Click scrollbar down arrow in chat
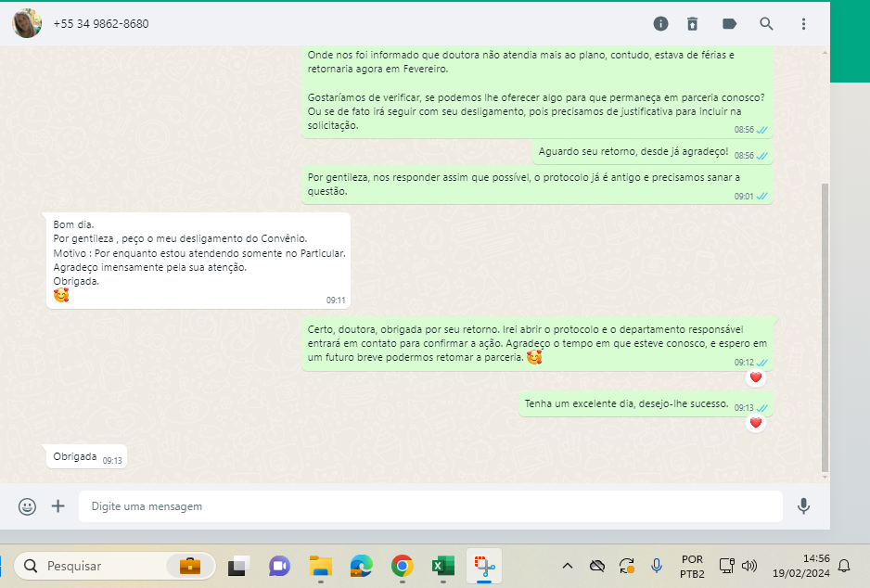Screen dimensions: 870x588 825,477
